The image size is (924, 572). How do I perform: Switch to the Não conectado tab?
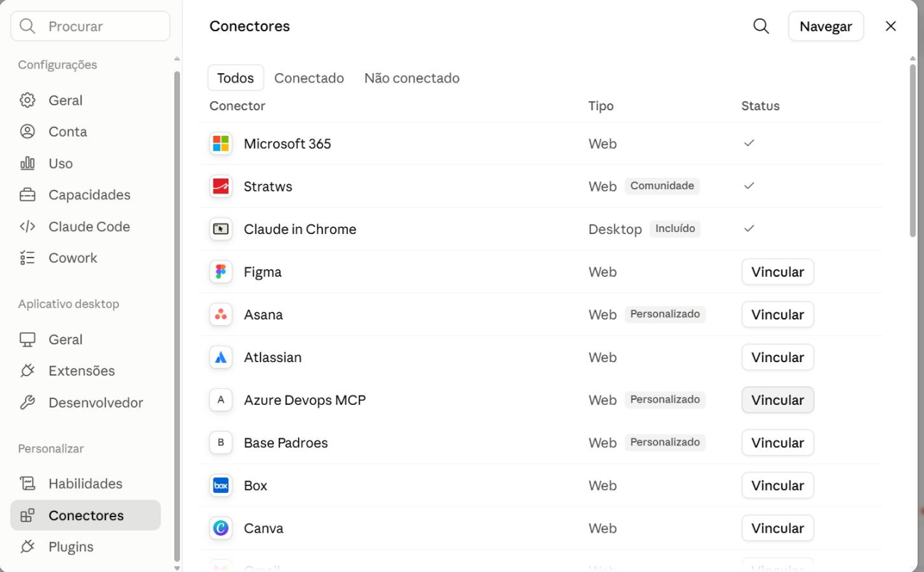coord(412,78)
